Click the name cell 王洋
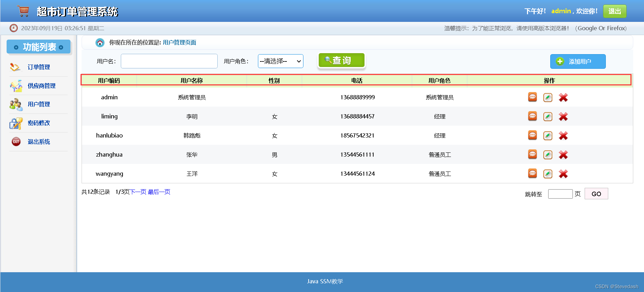 coord(192,174)
